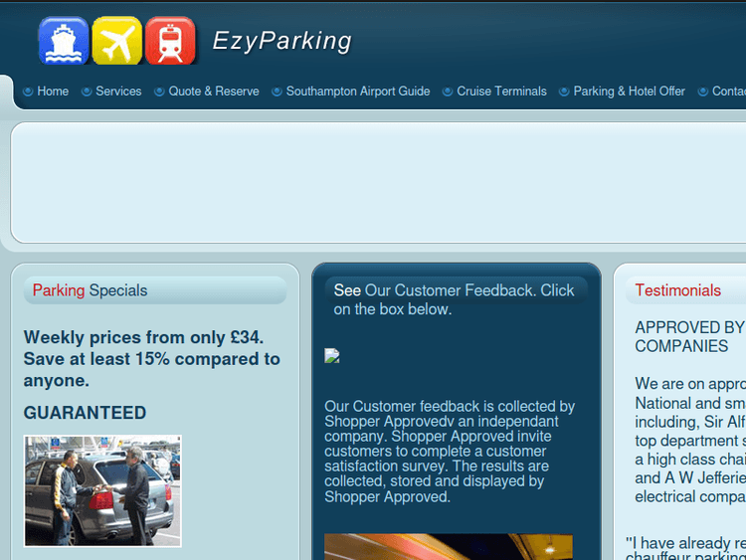Click the bullet icon beside Parking & Hotel Offer
746x560 pixels.
point(564,92)
